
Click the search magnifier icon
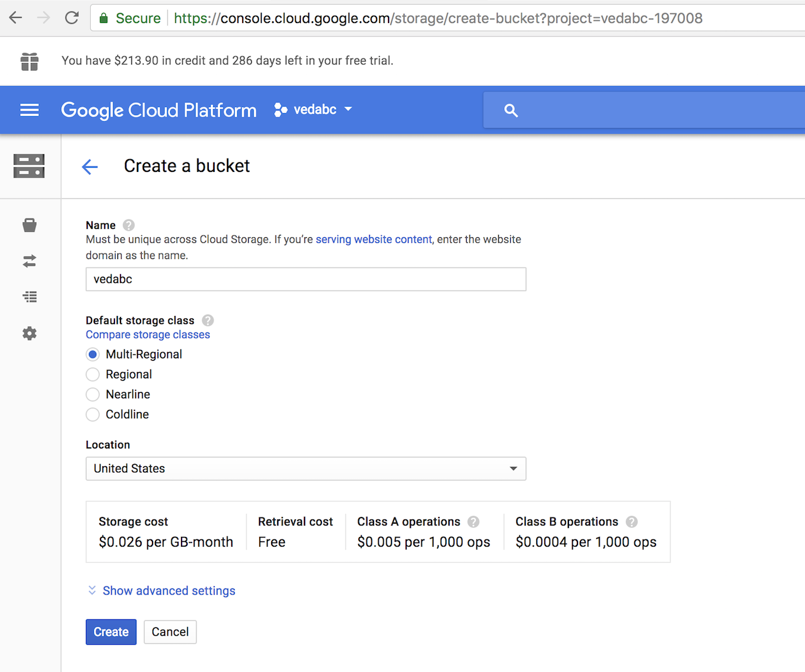pyautogui.click(x=511, y=110)
